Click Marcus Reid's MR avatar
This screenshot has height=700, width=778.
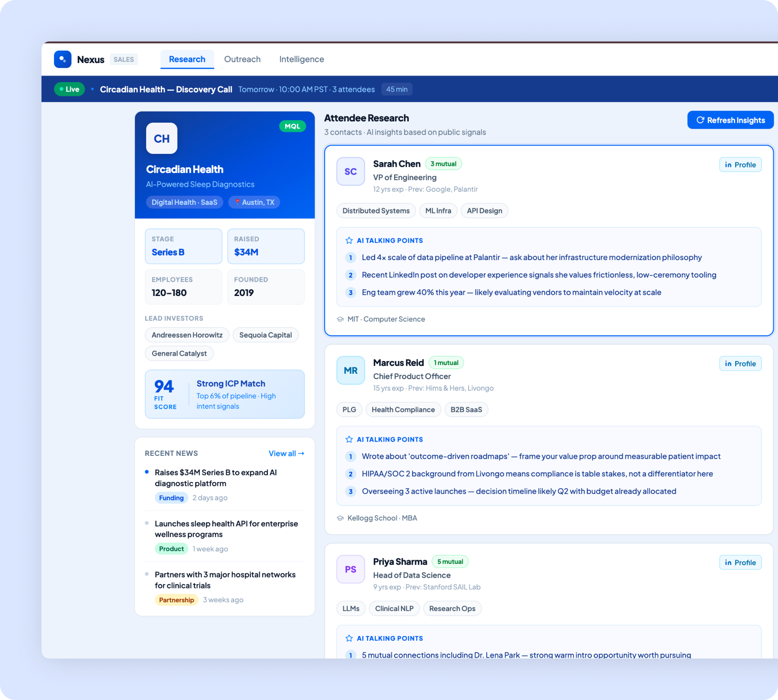point(350,370)
